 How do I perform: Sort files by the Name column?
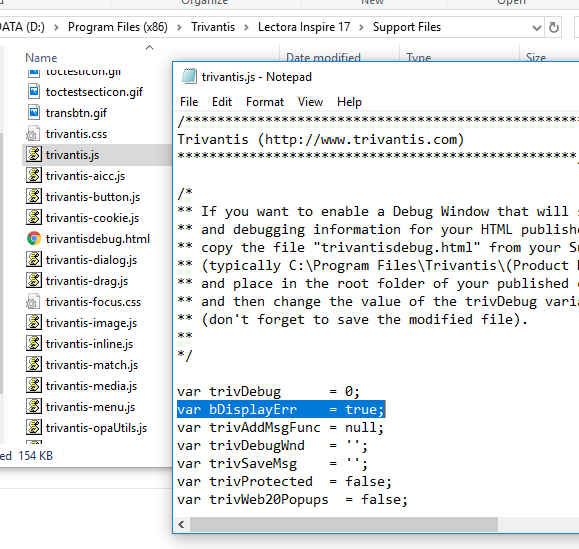(41, 58)
